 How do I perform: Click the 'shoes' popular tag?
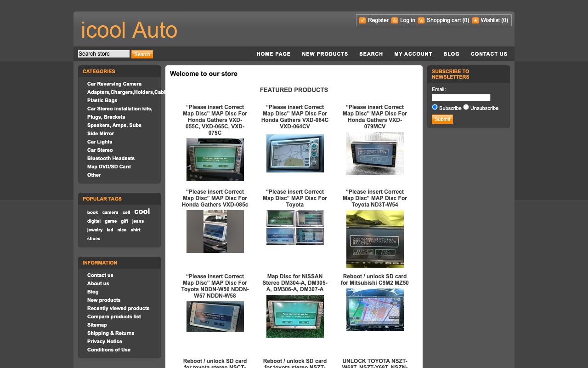(94, 239)
